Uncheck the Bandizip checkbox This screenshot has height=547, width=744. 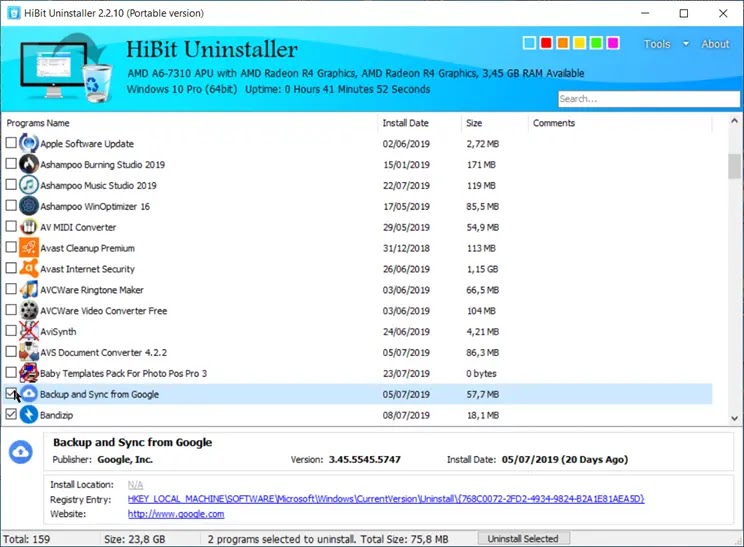point(11,414)
